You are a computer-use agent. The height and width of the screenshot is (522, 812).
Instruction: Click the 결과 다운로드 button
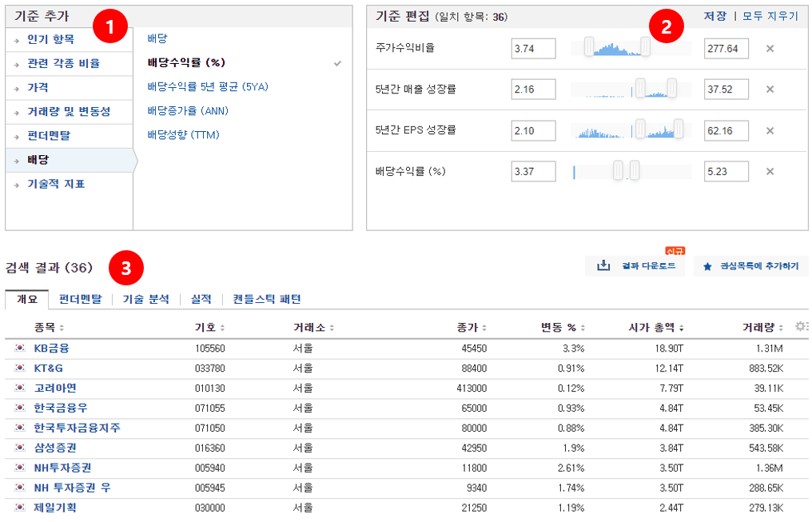[635, 265]
